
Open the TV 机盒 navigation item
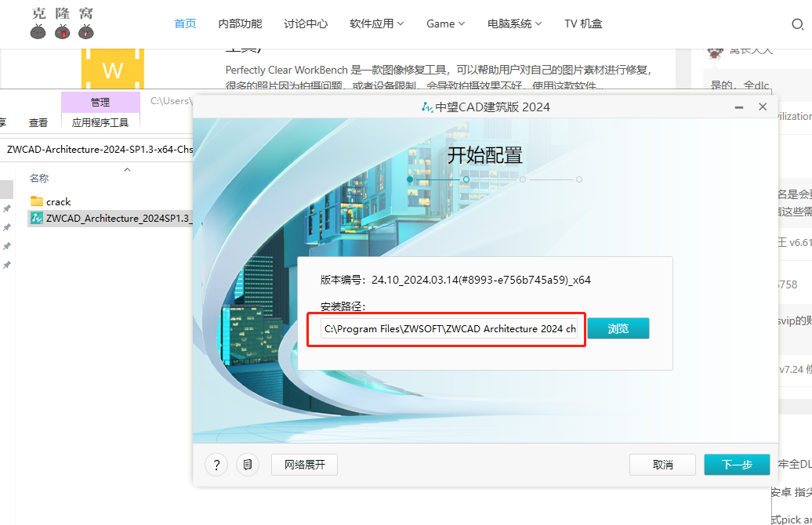[583, 24]
